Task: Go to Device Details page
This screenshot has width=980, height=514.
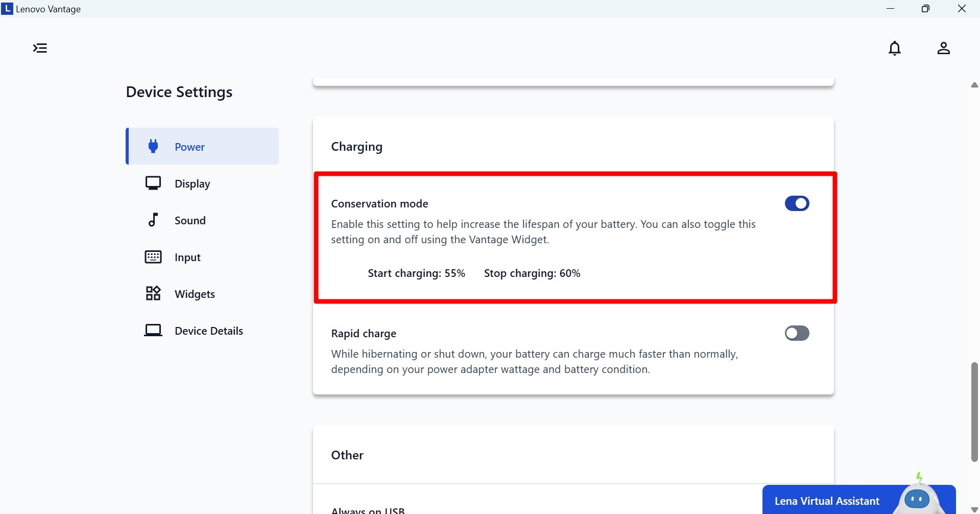Action: pos(208,331)
